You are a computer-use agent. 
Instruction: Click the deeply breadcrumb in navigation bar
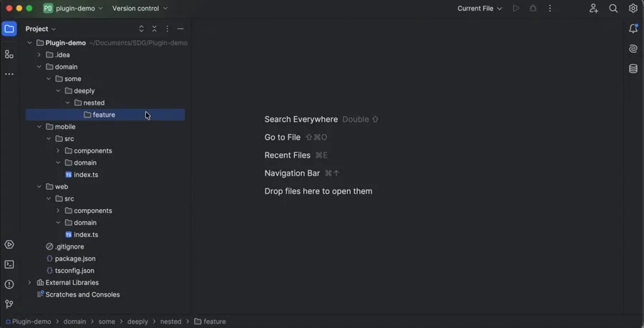click(x=137, y=322)
